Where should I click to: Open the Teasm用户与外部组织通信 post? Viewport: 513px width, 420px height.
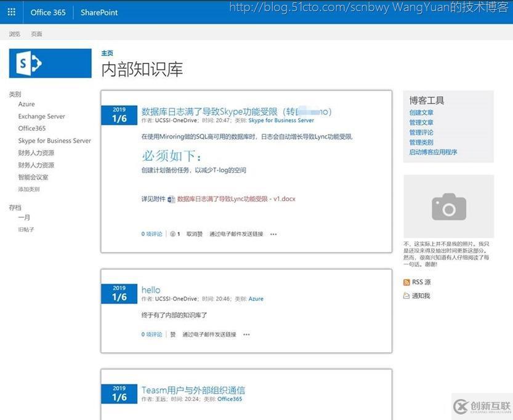click(x=193, y=390)
